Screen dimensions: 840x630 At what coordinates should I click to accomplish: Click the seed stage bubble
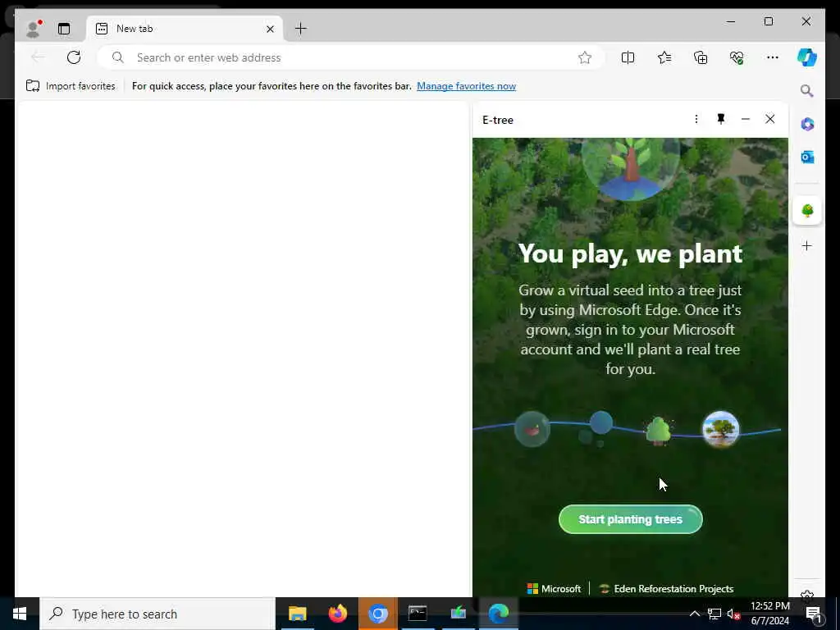click(532, 429)
